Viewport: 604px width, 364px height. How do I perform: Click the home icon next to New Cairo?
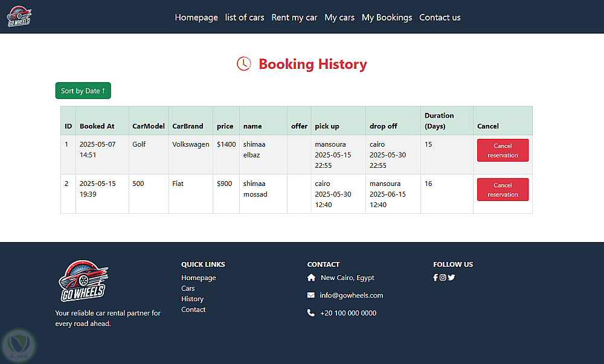311,278
